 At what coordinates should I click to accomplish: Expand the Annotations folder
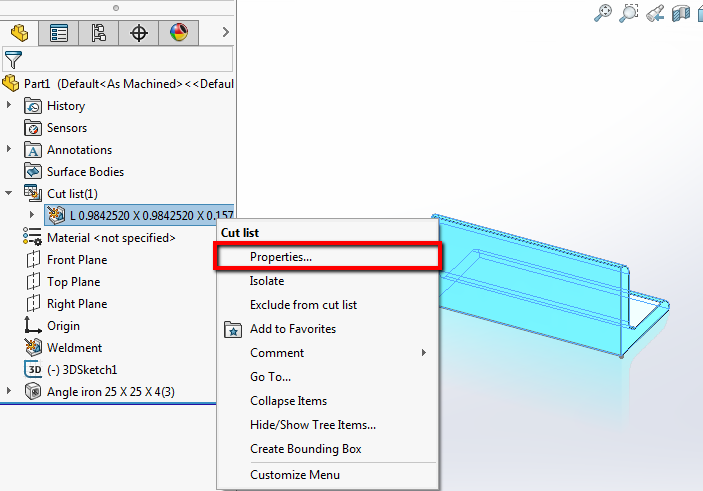tap(9, 149)
